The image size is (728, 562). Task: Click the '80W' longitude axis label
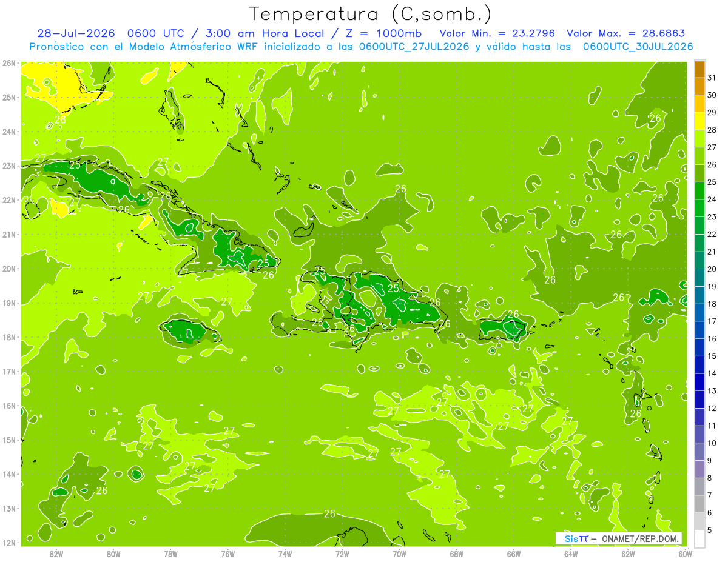(113, 553)
